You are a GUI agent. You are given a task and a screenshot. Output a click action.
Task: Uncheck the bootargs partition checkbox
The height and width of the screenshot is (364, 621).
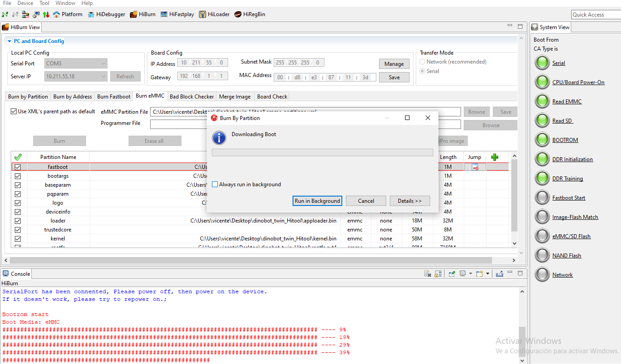pos(18,176)
